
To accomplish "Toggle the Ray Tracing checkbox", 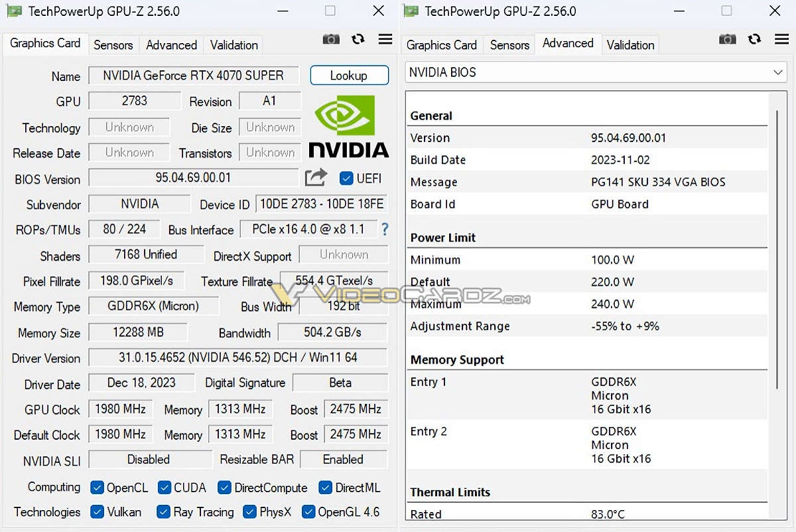I will 163,511.
